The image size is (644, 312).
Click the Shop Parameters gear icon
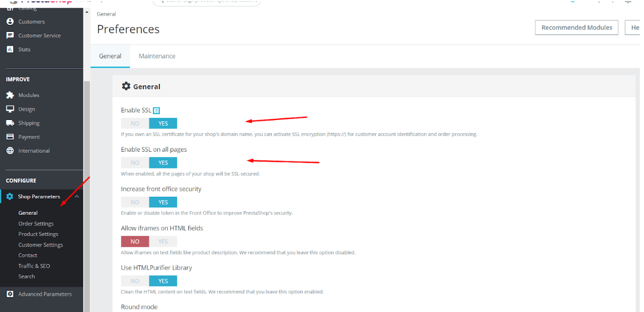point(10,196)
